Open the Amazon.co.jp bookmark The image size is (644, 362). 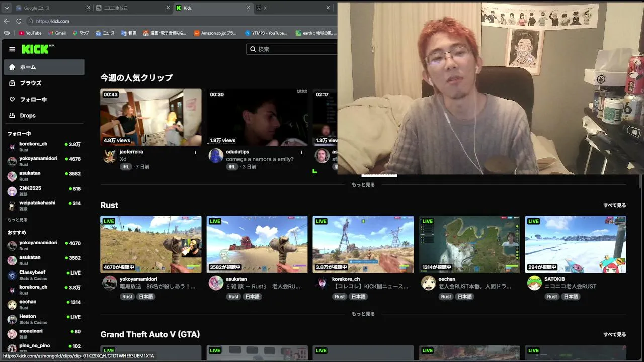tap(215, 33)
